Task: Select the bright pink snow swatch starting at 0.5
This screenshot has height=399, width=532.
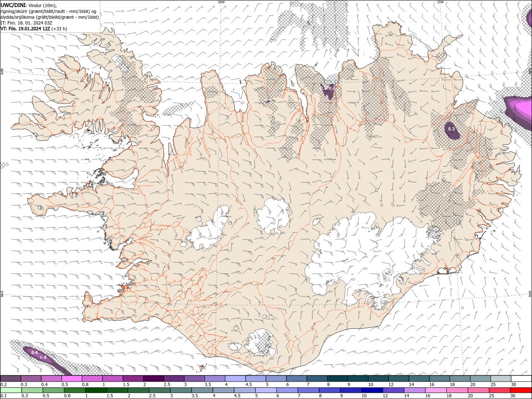Action: [71, 379]
